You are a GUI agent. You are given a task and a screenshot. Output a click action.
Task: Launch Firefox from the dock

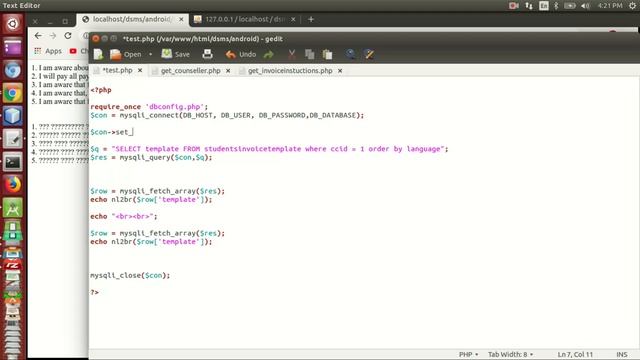click(x=13, y=185)
